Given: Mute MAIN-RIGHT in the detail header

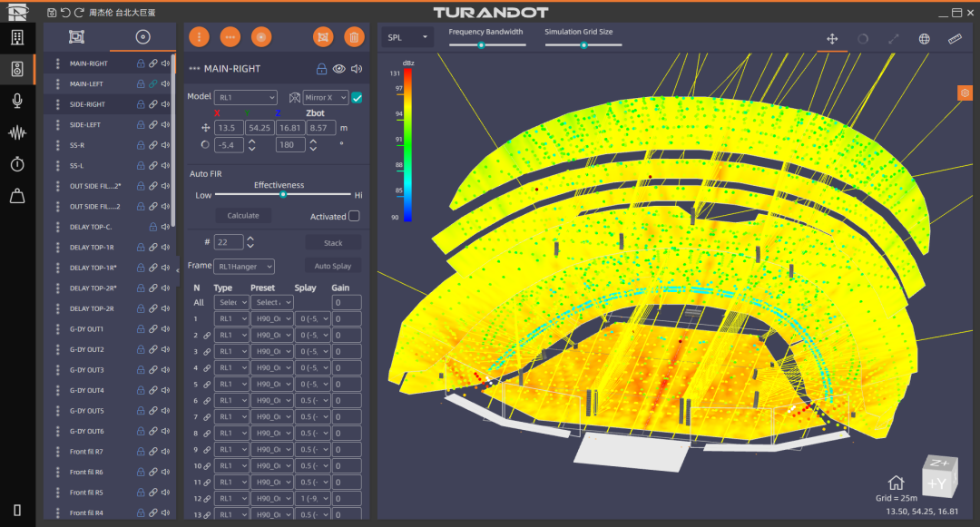Looking at the screenshot, I should click(x=357, y=69).
